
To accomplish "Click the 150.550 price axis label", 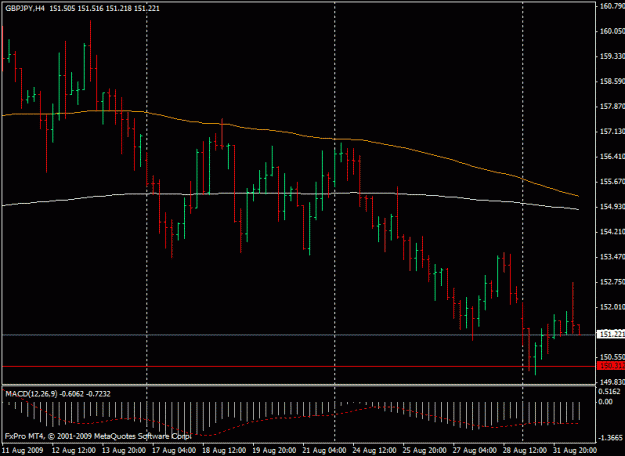I will tap(612, 357).
